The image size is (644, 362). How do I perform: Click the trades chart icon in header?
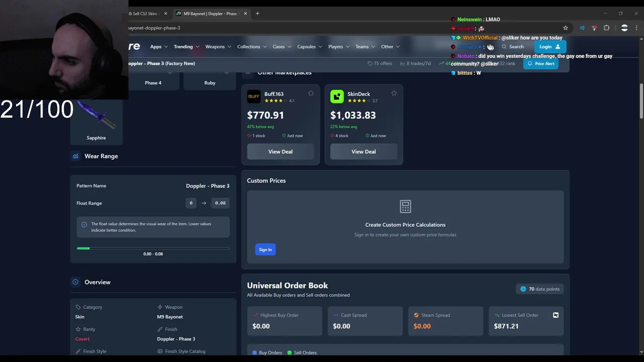click(403, 63)
